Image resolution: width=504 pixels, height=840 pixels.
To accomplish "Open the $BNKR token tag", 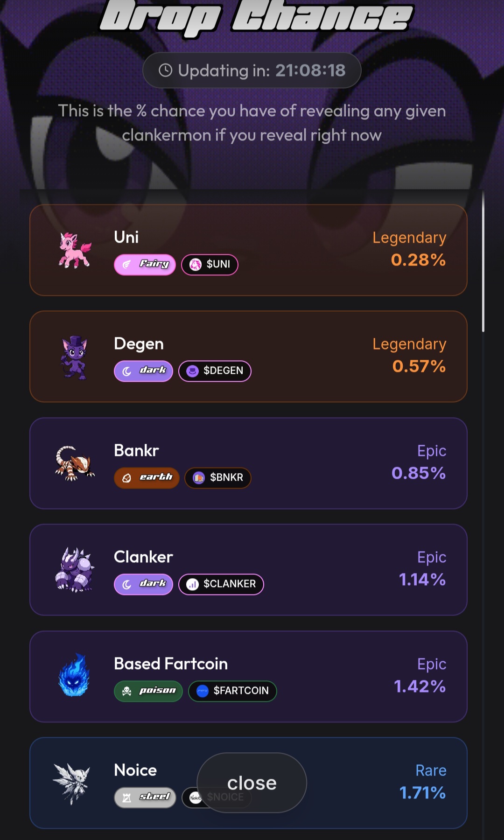I will [x=218, y=477].
